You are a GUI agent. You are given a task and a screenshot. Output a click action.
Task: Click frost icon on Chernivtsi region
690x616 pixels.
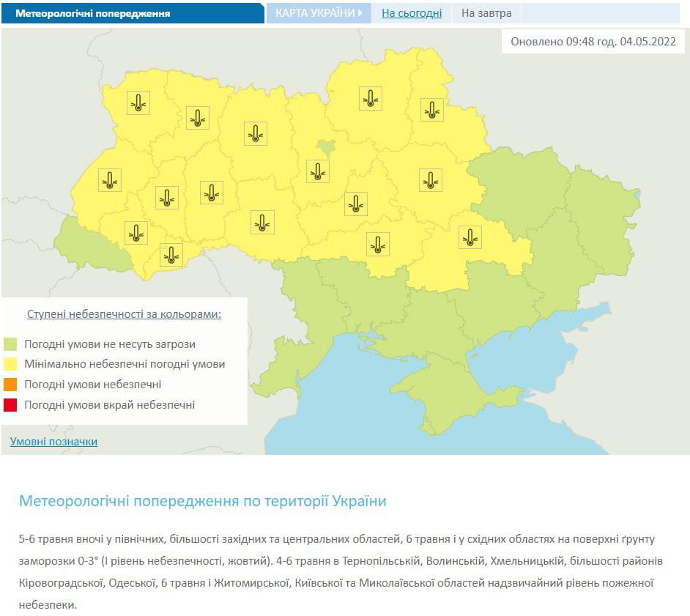[171, 255]
